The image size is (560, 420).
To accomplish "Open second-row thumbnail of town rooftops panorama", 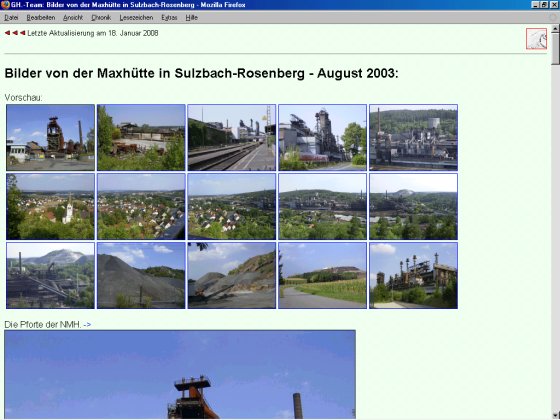I will tap(141, 206).
